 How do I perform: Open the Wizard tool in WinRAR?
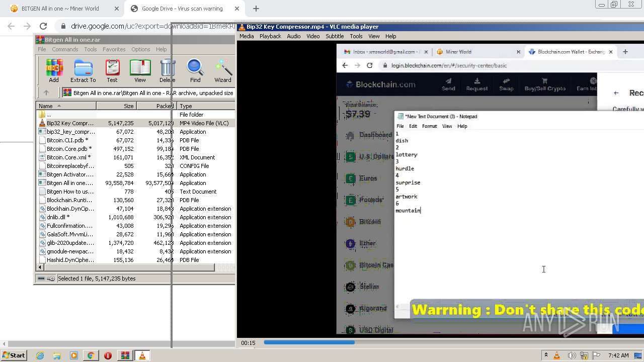point(223,71)
